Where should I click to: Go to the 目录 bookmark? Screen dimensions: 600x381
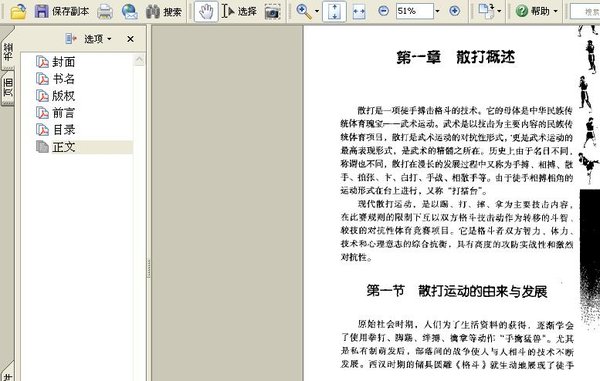click(x=64, y=130)
